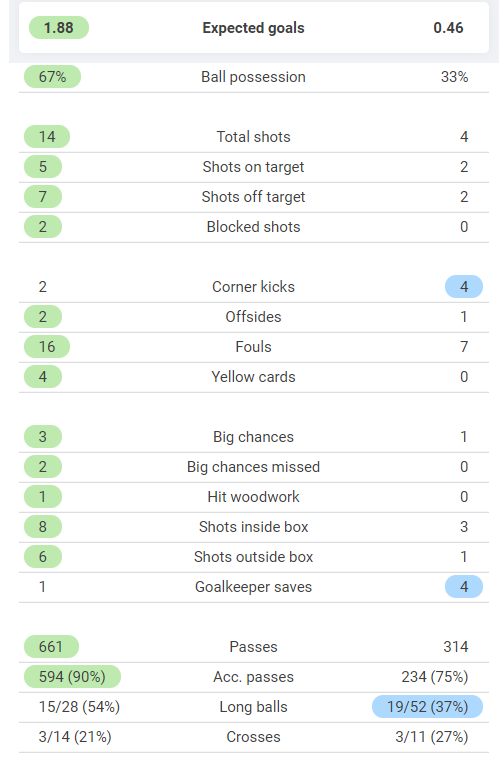The width and height of the screenshot is (504, 763).
Task: Select the blue 4 corner kicks badge
Action: click(x=464, y=287)
